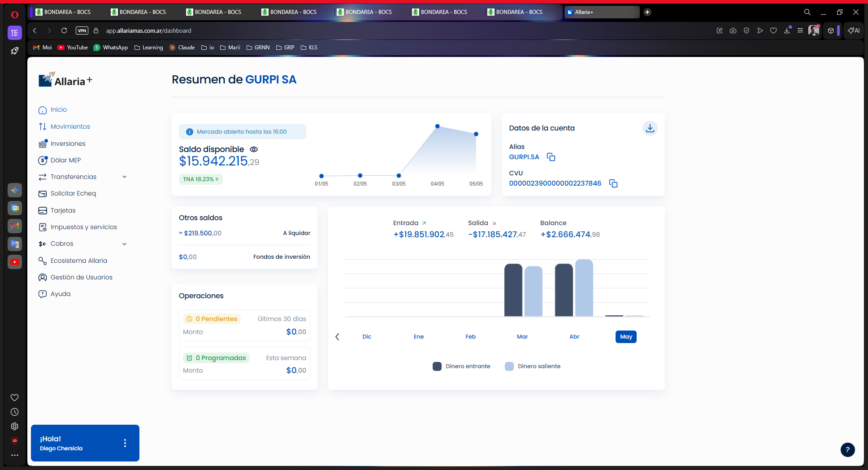868x470 pixels.
Task: Open browser downloads icon
Action: pos(787,30)
